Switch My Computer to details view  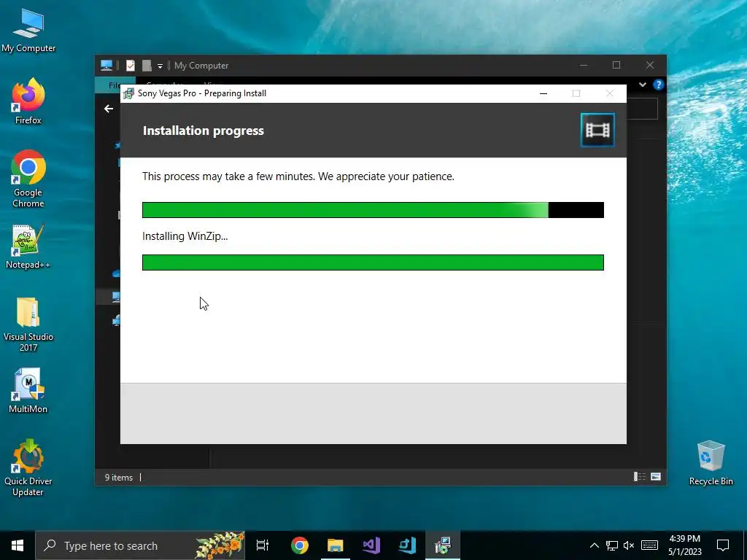coord(639,477)
